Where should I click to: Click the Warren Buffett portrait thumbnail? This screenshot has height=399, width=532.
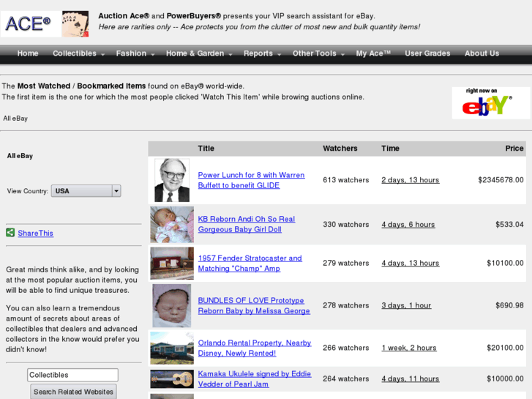pyautogui.click(x=172, y=180)
